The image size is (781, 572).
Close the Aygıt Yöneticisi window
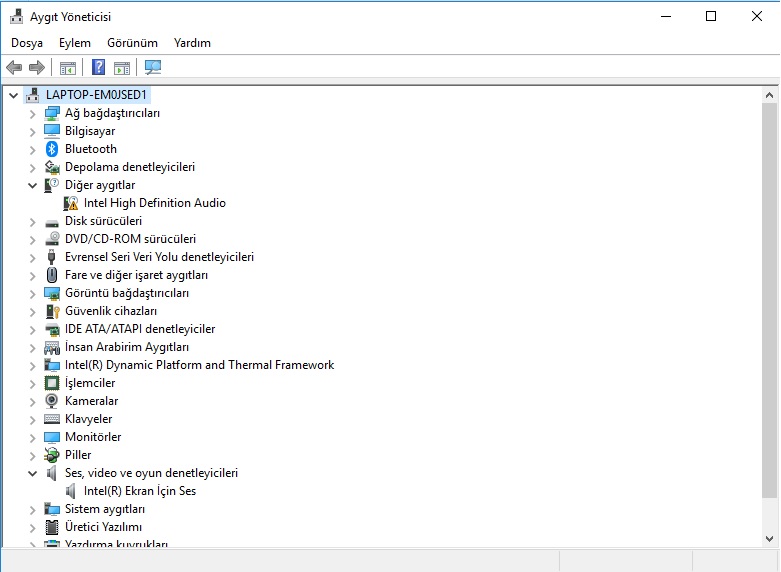pos(757,16)
